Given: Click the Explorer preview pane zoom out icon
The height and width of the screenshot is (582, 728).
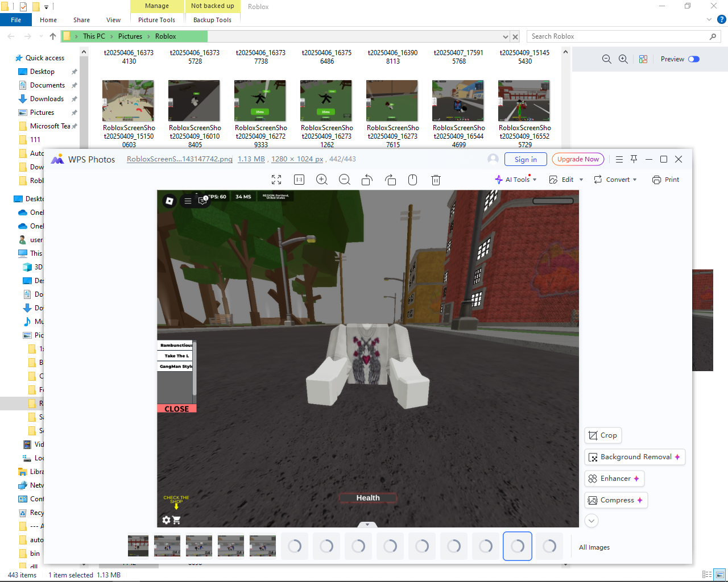Looking at the screenshot, I should pyautogui.click(x=607, y=59).
